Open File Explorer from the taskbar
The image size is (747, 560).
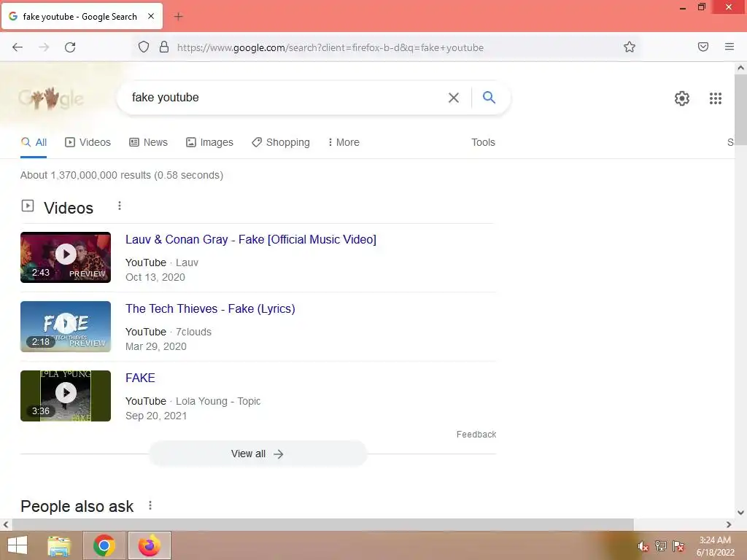coord(59,545)
